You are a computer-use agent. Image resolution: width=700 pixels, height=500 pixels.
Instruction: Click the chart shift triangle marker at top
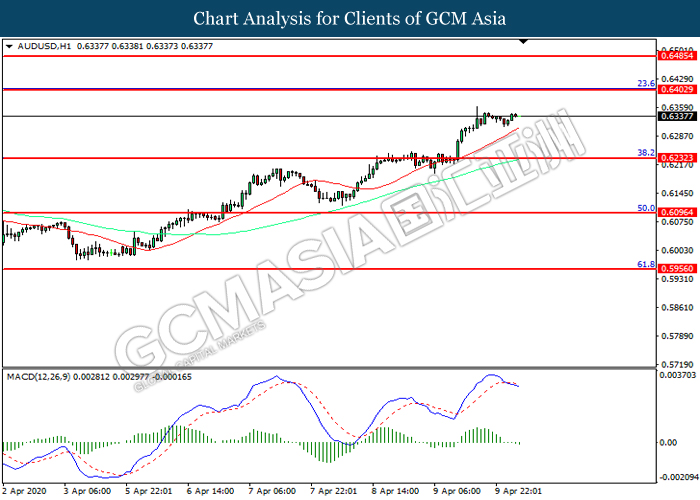point(523,42)
